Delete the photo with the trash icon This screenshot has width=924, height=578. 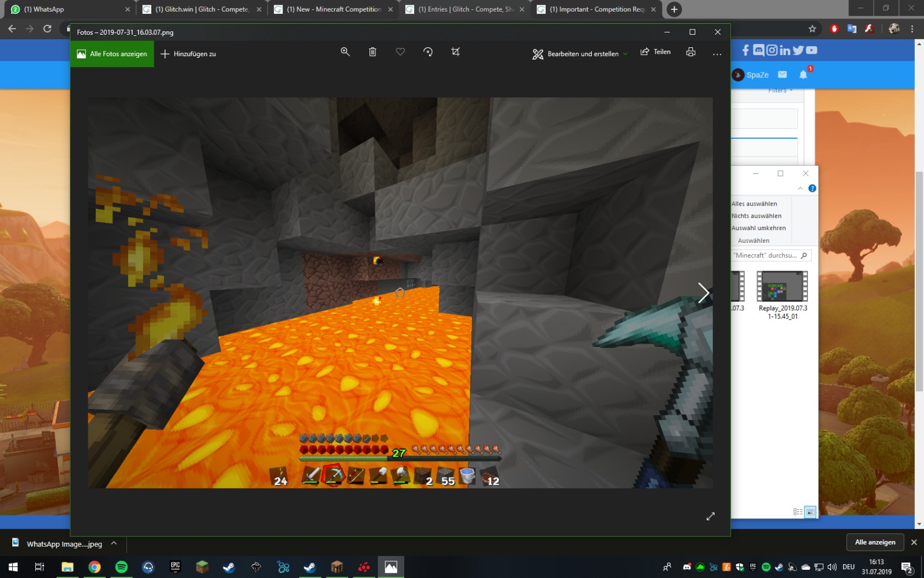pyautogui.click(x=372, y=52)
